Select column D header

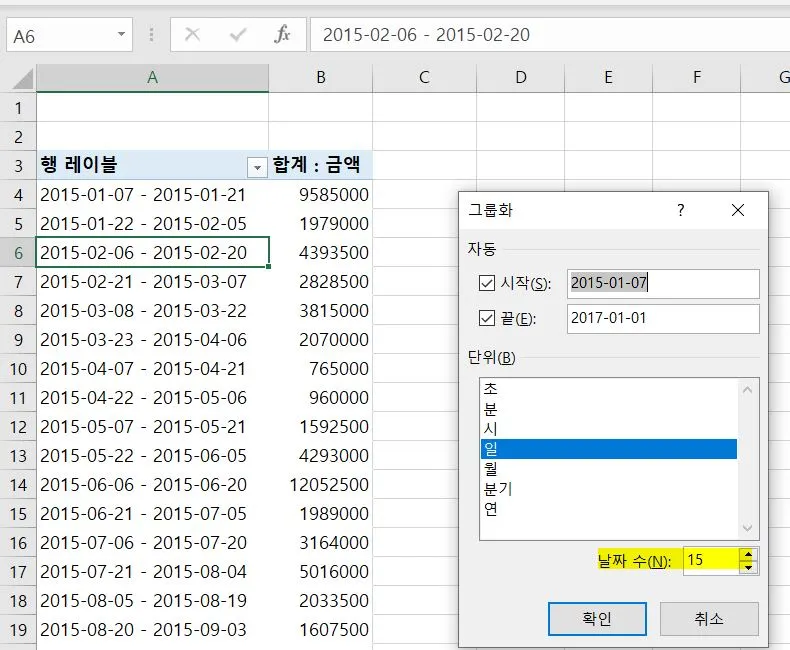point(520,78)
